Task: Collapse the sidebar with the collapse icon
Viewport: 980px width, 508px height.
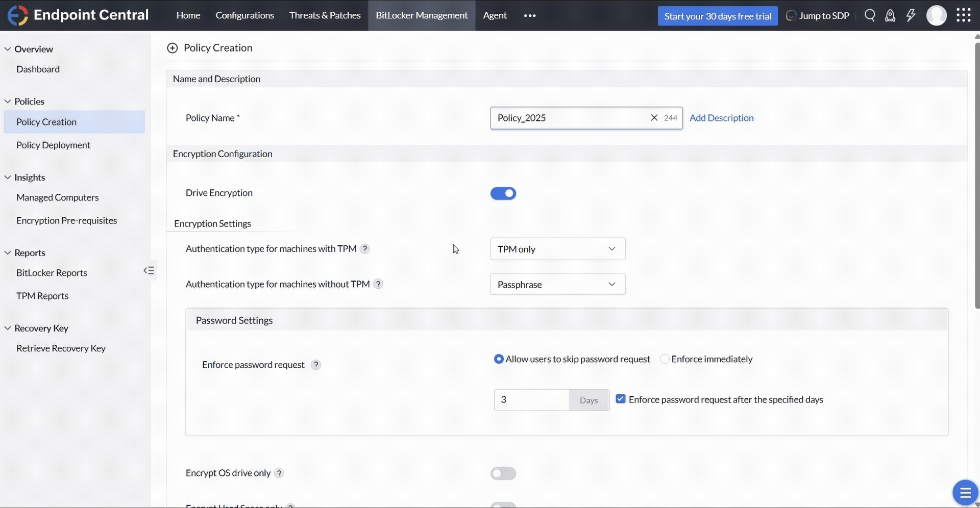Action: pos(149,270)
